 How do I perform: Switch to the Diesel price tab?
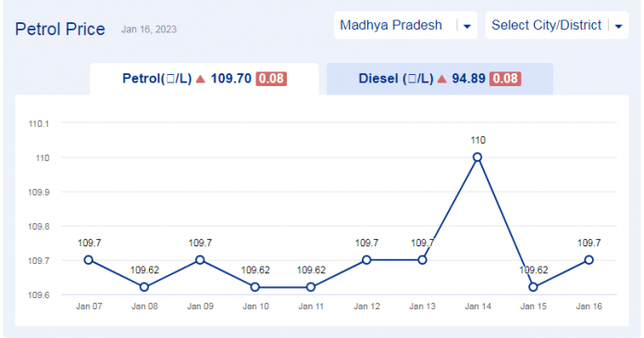pyautogui.click(x=440, y=79)
